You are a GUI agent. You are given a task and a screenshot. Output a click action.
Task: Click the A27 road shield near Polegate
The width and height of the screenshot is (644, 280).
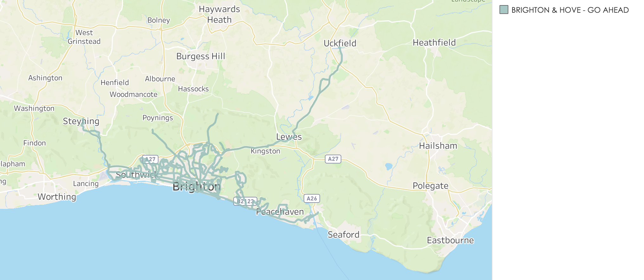(x=333, y=159)
